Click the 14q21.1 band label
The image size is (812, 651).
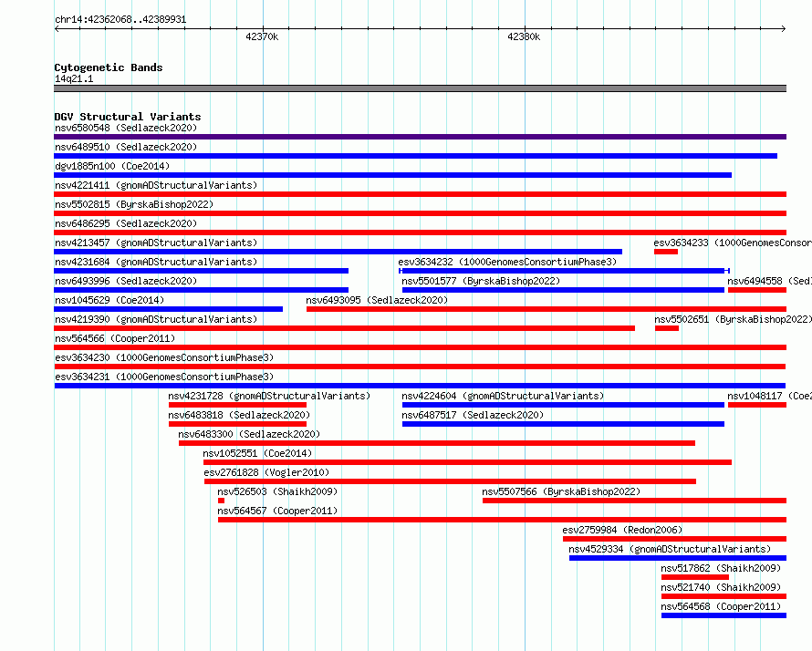click(74, 78)
